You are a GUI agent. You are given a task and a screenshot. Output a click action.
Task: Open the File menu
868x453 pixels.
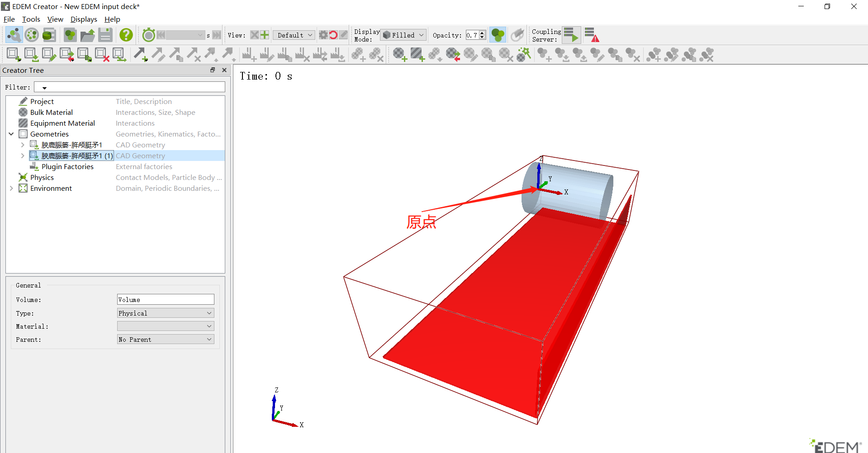(x=9, y=19)
